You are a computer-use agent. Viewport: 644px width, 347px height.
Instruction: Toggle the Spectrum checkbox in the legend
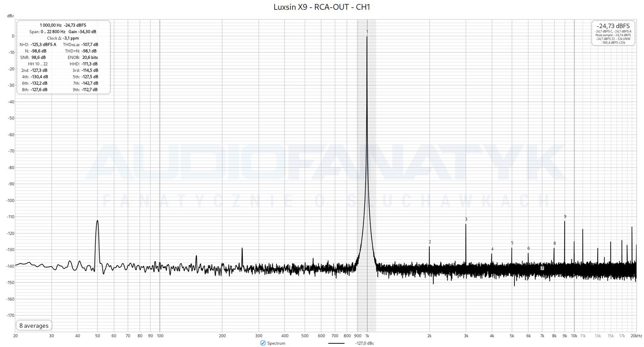pos(263,343)
